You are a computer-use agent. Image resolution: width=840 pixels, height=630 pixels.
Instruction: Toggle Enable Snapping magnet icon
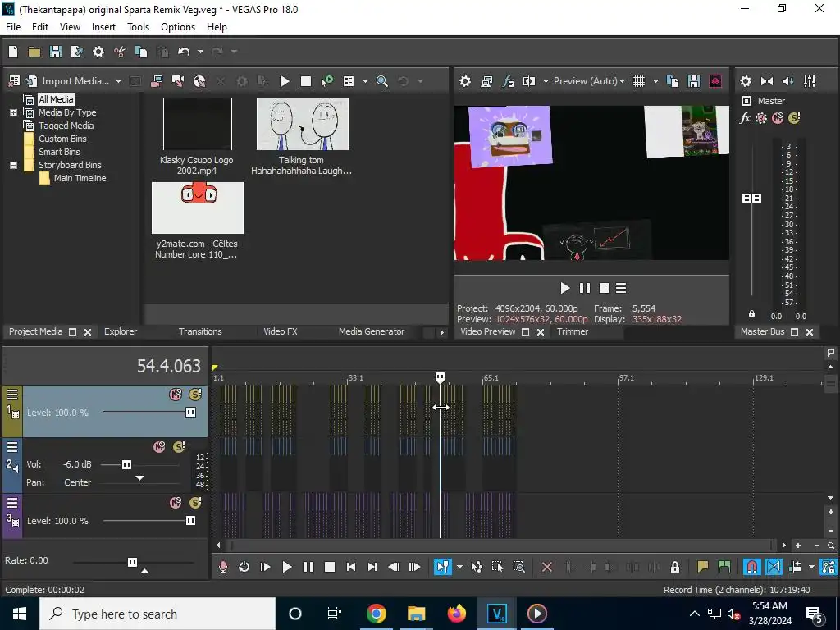[752, 567]
